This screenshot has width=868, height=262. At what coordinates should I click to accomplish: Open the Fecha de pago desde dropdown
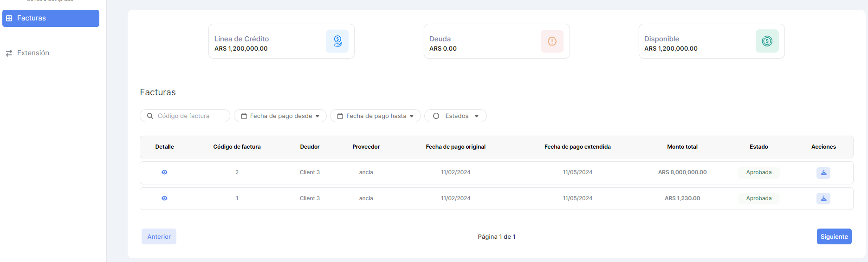[x=280, y=116]
